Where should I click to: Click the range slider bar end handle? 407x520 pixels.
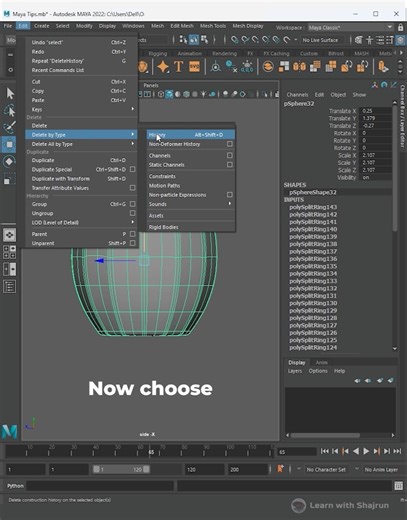click(x=146, y=469)
